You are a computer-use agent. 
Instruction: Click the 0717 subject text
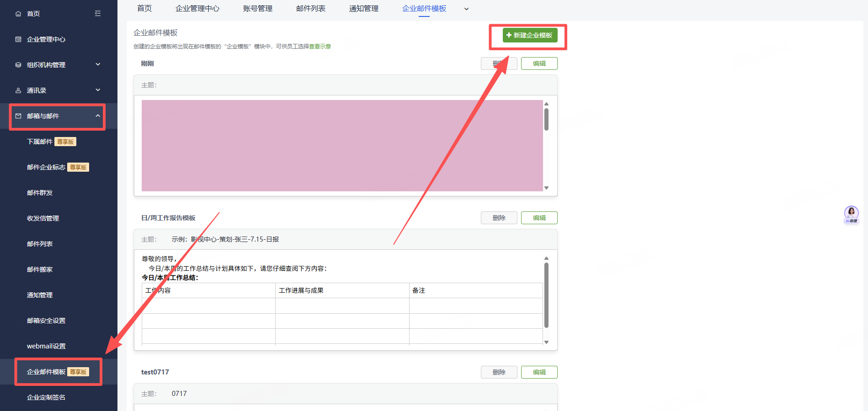pyautogui.click(x=179, y=394)
